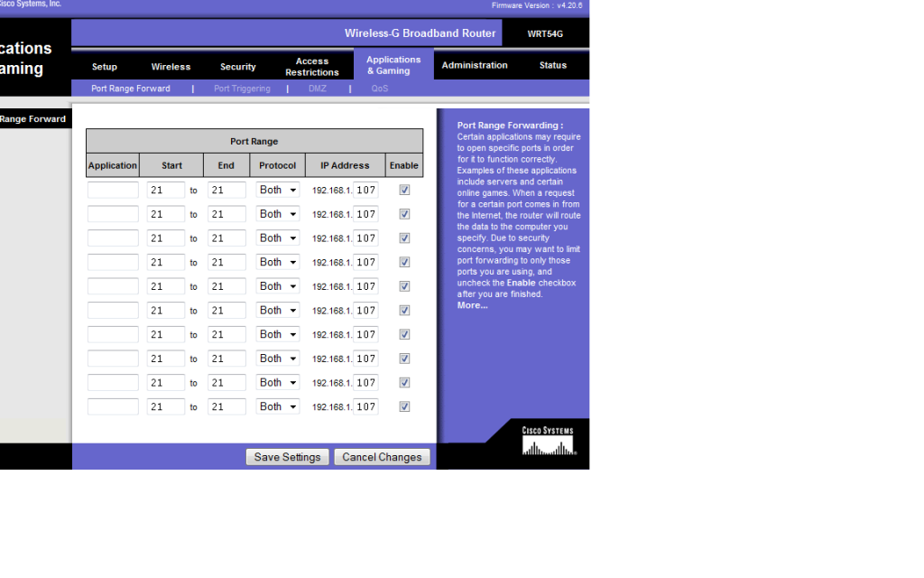Uncheck Enable checkbox in first row
Screen dimensions: 924x578
pyautogui.click(x=404, y=191)
